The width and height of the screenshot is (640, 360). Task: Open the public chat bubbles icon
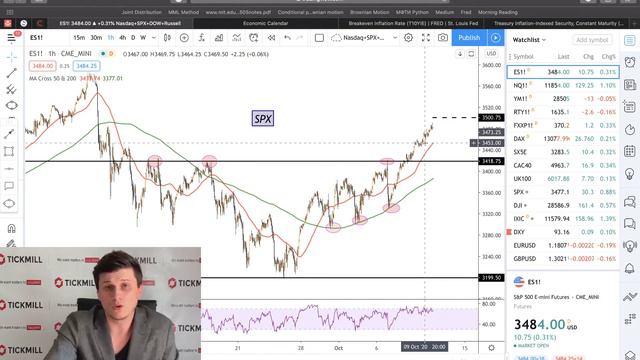tap(630, 202)
